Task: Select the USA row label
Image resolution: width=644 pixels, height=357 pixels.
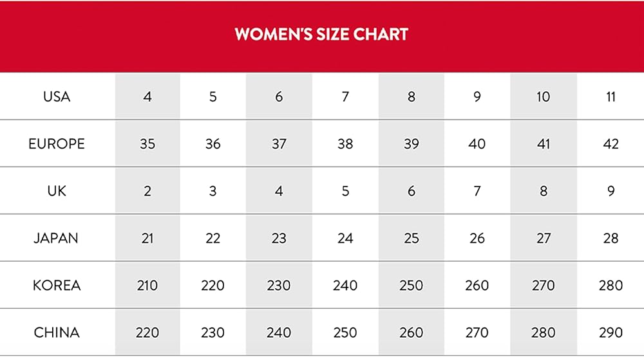Action: pos(57,97)
